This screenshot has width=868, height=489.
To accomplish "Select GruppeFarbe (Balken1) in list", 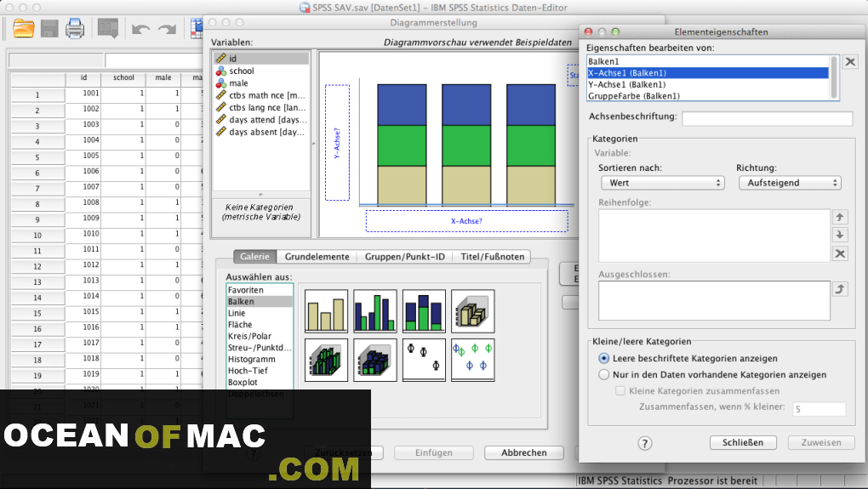I will pyautogui.click(x=708, y=96).
